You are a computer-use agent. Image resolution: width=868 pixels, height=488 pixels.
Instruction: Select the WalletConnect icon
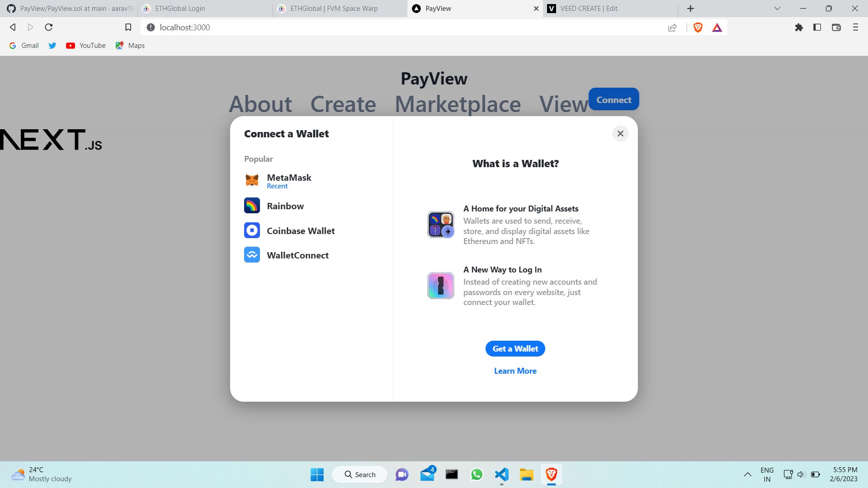(252, 255)
